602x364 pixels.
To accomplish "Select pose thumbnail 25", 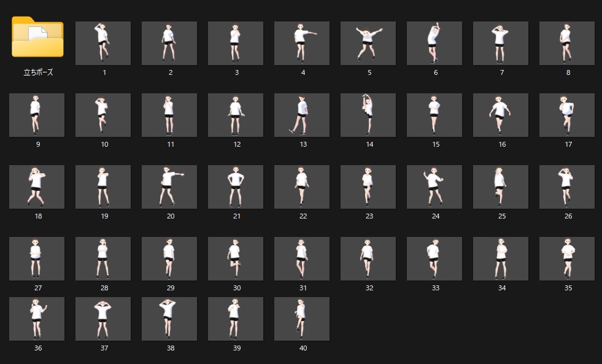I will coord(501,187).
